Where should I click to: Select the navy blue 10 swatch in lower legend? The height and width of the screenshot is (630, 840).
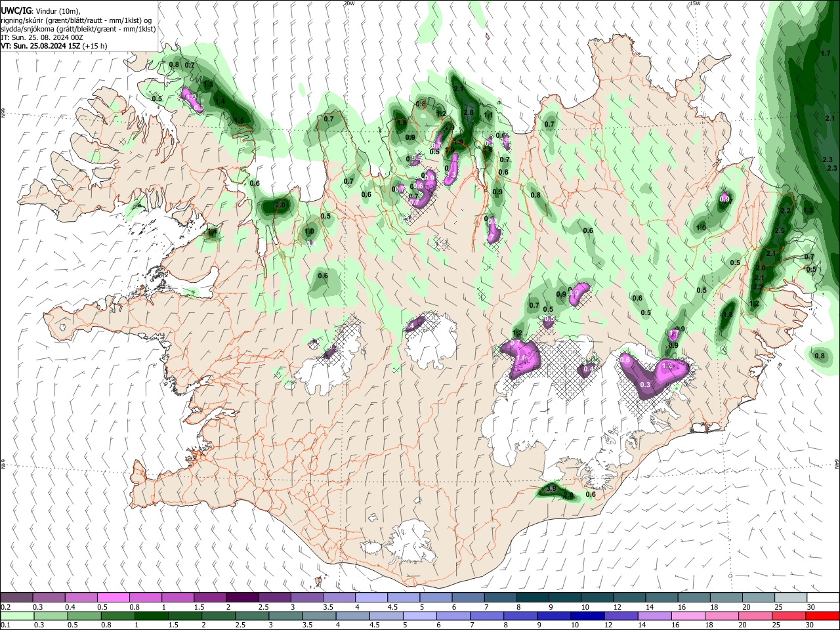[588, 616]
